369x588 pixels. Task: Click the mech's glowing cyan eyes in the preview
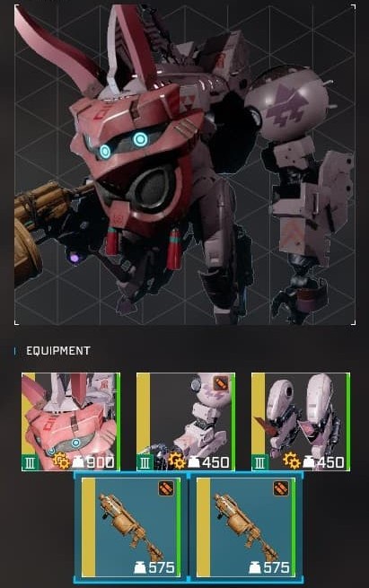pyautogui.click(x=123, y=145)
